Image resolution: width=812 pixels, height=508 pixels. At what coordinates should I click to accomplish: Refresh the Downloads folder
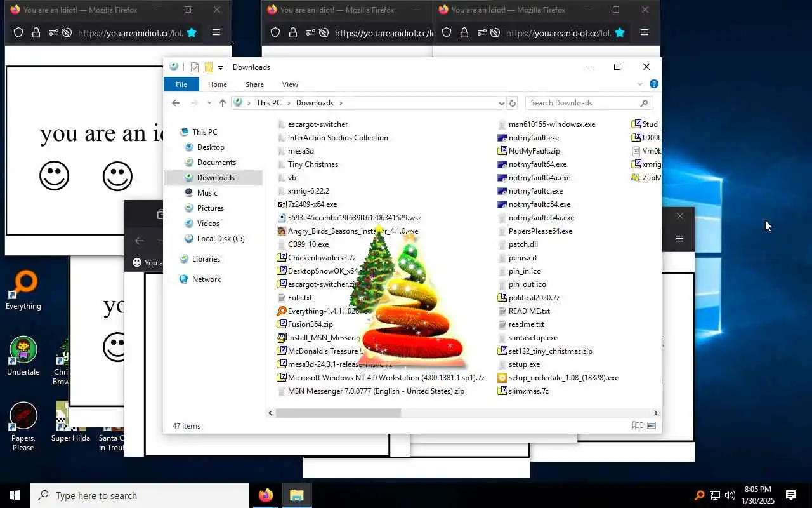coord(513,103)
